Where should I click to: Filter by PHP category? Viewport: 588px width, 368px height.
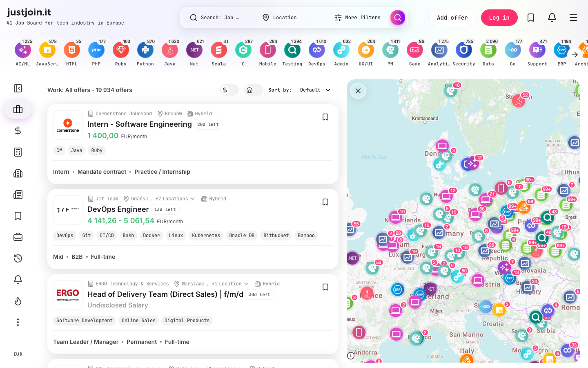tap(96, 50)
